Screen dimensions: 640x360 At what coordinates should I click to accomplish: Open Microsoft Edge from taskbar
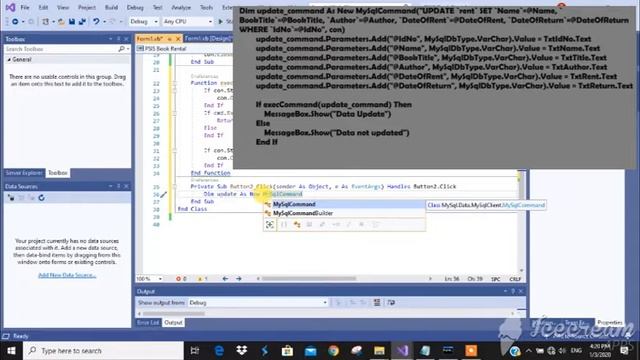[219, 351]
